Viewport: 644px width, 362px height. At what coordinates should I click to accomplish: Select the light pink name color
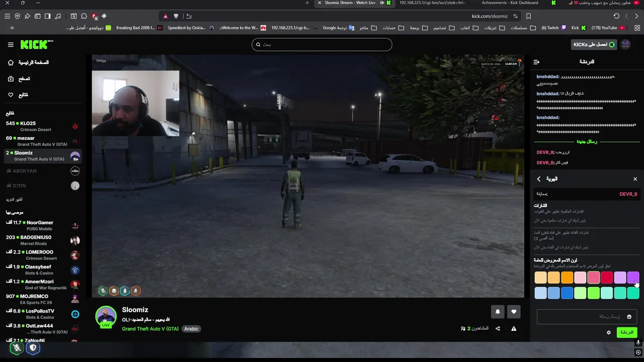tap(580, 278)
